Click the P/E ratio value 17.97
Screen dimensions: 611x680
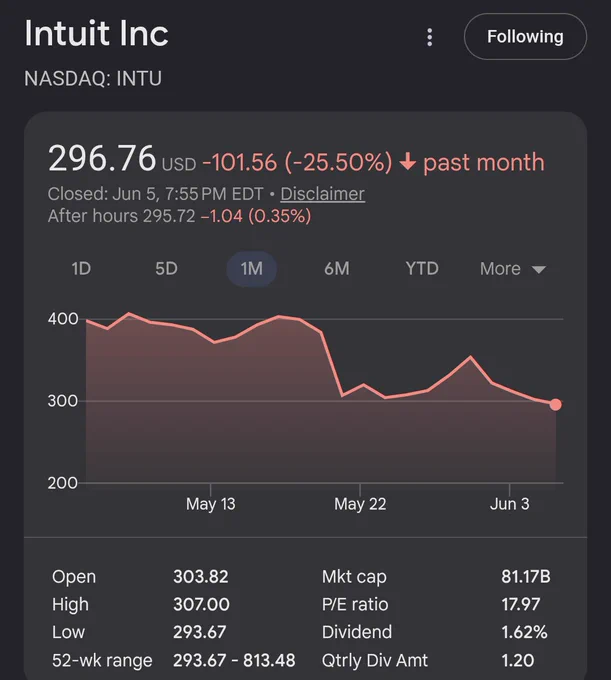point(521,605)
